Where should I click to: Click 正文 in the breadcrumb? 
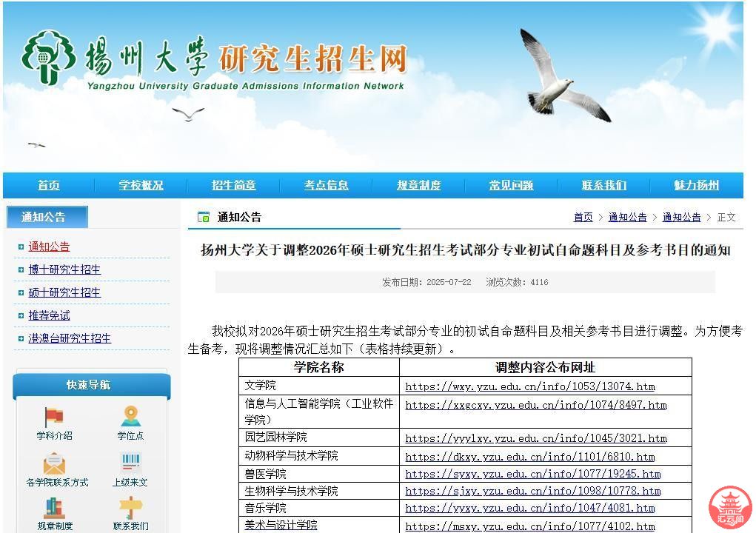(x=726, y=218)
